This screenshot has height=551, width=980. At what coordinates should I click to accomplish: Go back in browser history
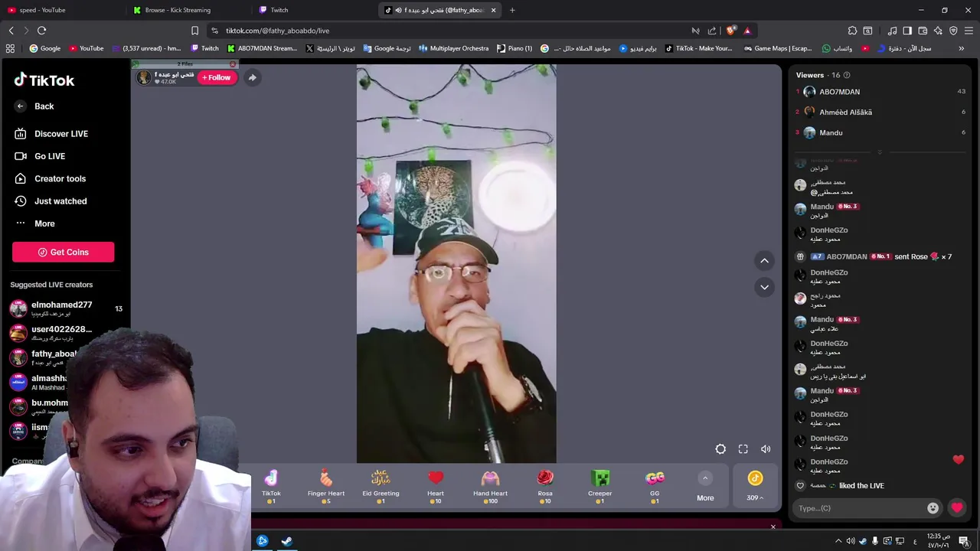click(11, 31)
